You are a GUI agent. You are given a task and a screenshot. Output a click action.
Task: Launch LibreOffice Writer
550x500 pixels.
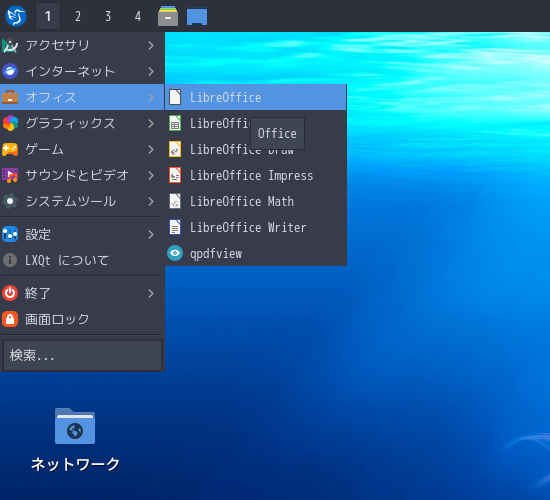[256, 227]
